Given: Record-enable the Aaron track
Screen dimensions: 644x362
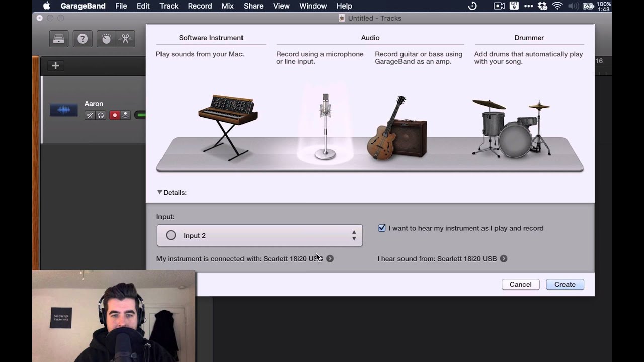Looking at the screenshot, I should click(x=115, y=115).
